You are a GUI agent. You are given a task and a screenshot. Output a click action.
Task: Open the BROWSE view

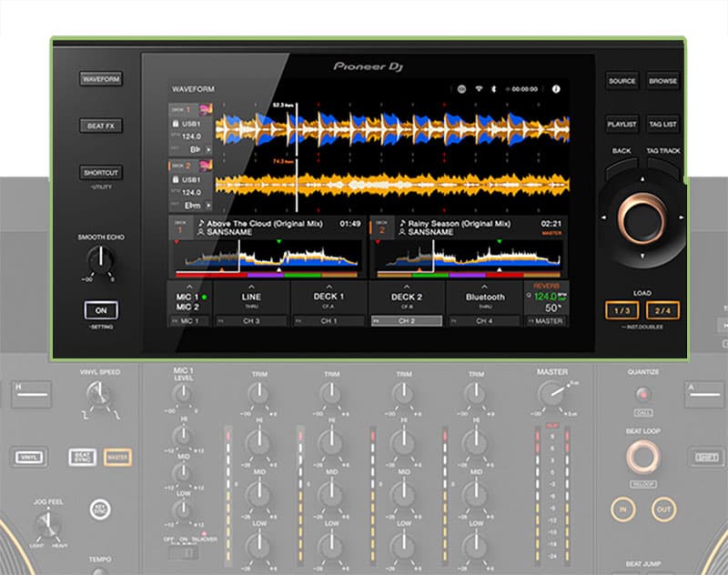click(x=663, y=81)
